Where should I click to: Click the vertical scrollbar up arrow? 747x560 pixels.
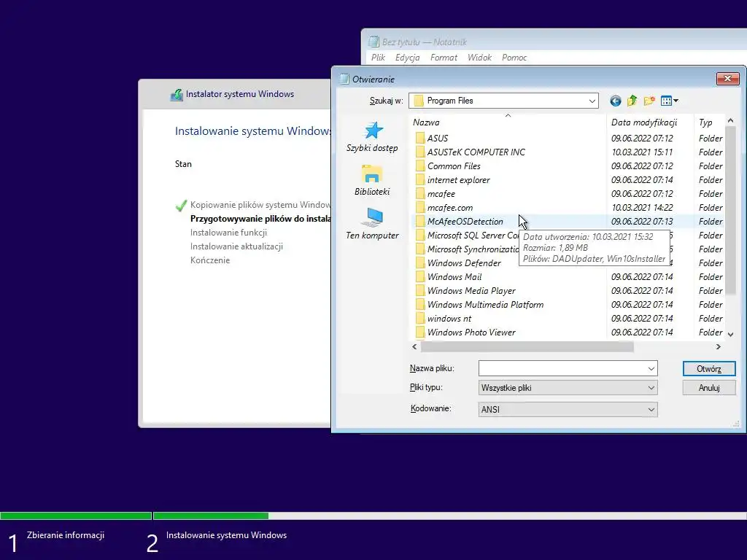[730, 120]
